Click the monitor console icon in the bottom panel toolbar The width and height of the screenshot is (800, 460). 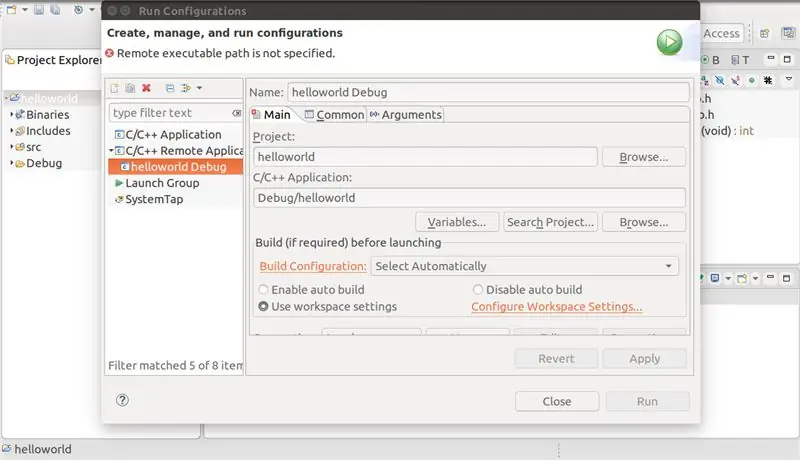[x=715, y=278]
